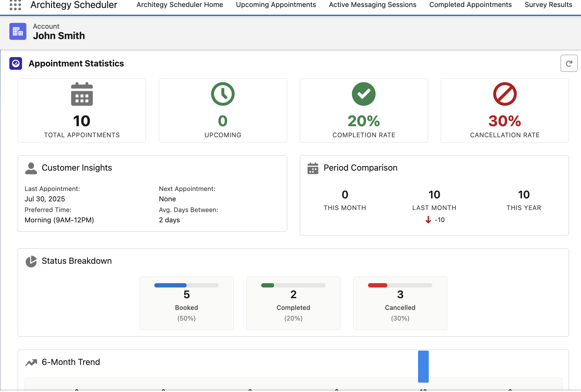Click the blue bar in 6-Month Trend chart

coord(423,366)
